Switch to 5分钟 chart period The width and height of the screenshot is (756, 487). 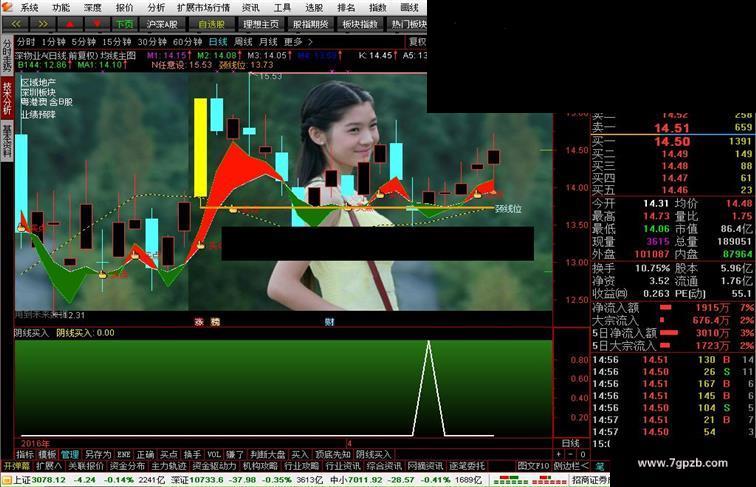pos(83,42)
